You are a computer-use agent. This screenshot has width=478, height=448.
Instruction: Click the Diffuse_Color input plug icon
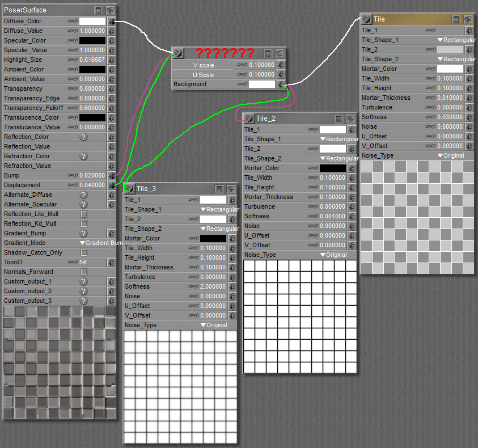click(112, 22)
